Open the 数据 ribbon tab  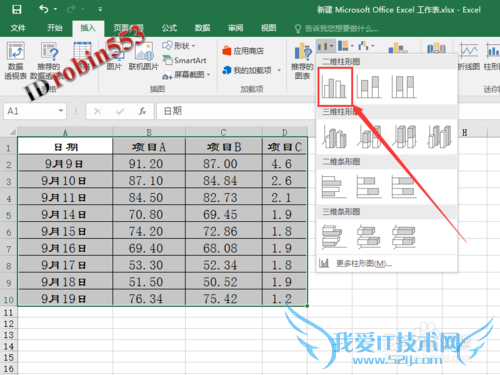(202, 28)
